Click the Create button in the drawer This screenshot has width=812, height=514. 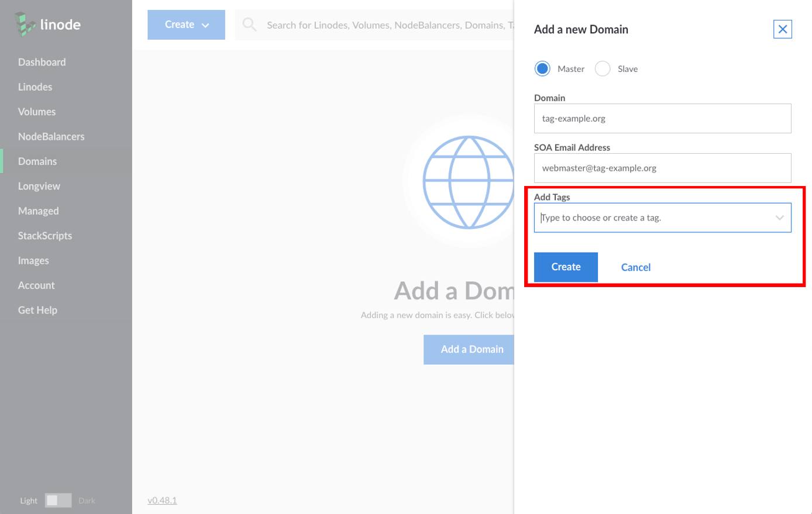pyautogui.click(x=565, y=267)
